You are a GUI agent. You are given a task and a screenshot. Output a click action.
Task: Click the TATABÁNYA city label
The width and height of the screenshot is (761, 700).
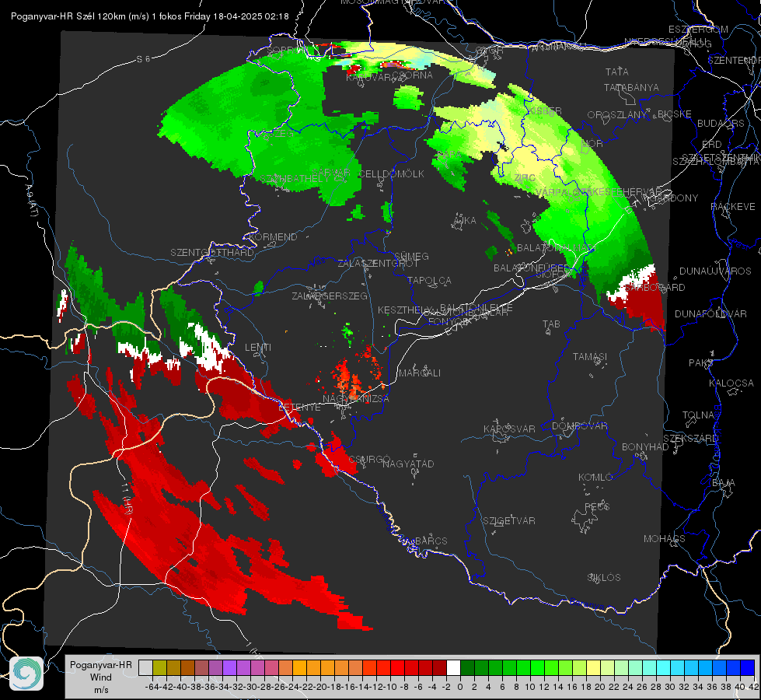coord(631,88)
